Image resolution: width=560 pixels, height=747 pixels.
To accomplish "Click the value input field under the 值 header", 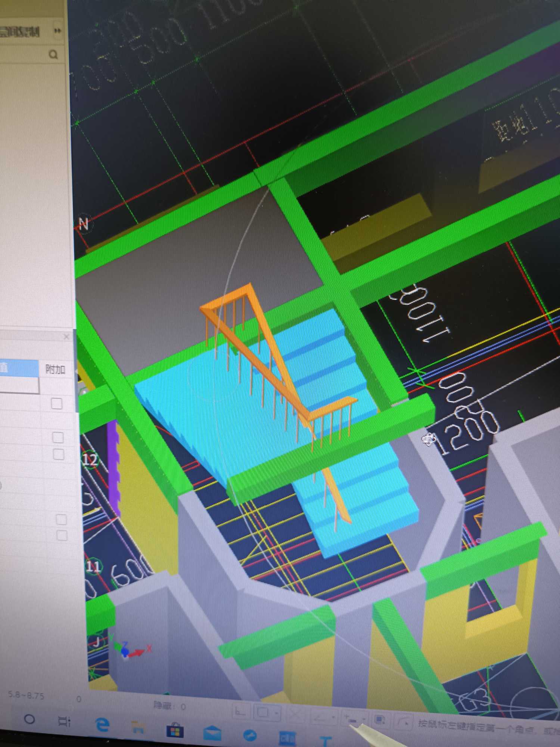I will [x=19, y=385].
